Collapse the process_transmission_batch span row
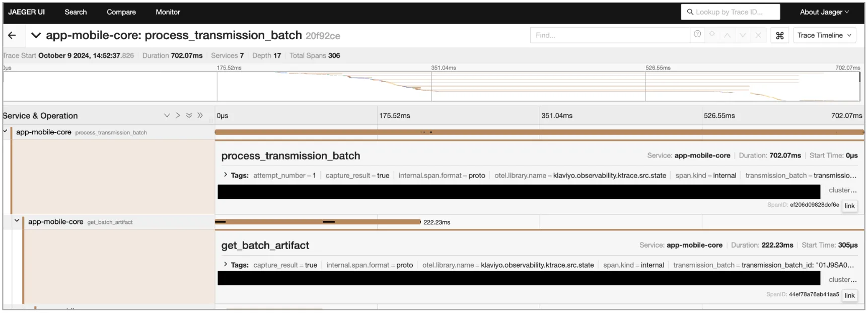Screen dimensions: 868x313 pos(6,131)
